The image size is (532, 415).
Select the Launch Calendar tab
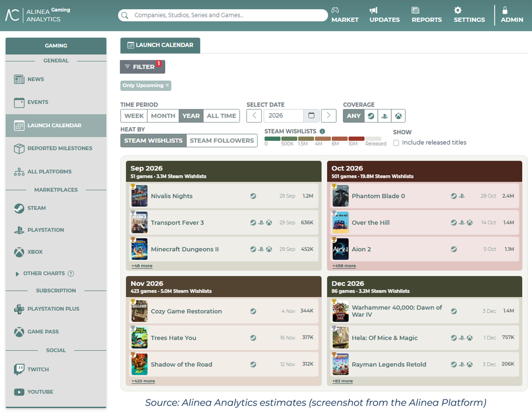[x=160, y=46]
